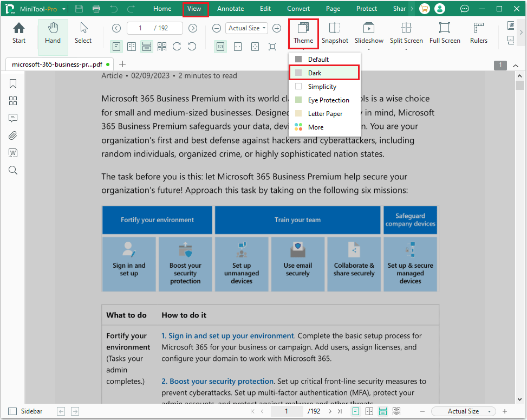Open the page thumbnails panel icon
The height and width of the screenshot is (420, 527).
13,101
